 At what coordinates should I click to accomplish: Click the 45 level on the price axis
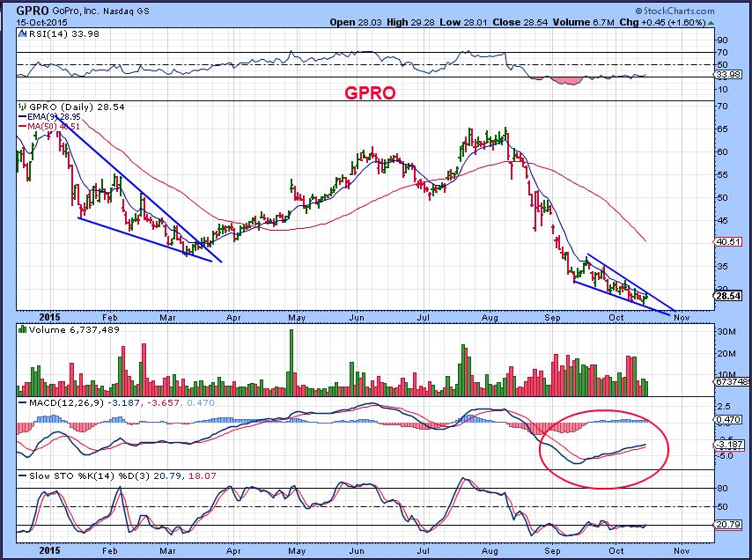723,220
